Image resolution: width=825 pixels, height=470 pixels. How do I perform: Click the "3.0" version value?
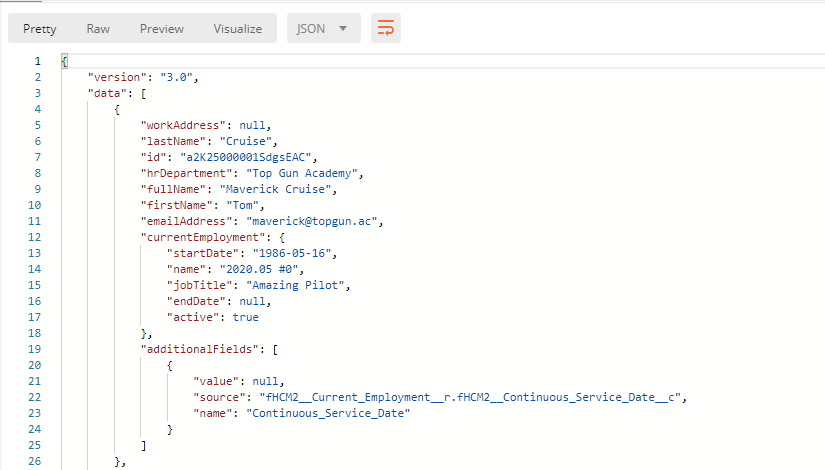[176, 77]
